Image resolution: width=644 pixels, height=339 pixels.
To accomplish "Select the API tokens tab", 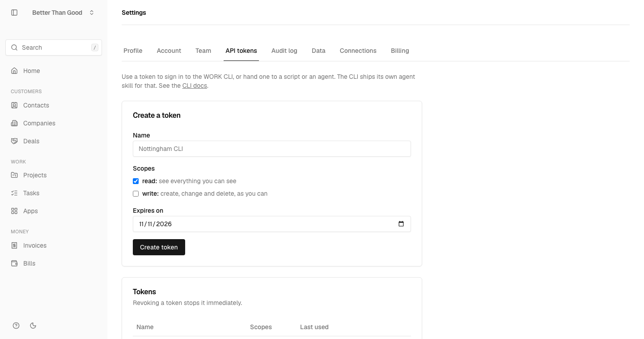I will click(241, 51).
